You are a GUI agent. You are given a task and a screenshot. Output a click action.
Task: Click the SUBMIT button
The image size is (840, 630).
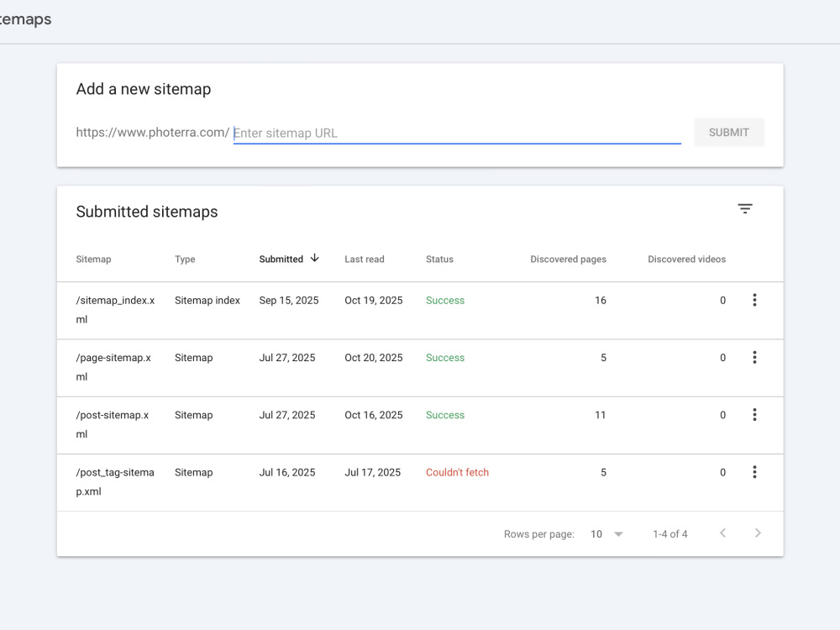coord(728,133)
